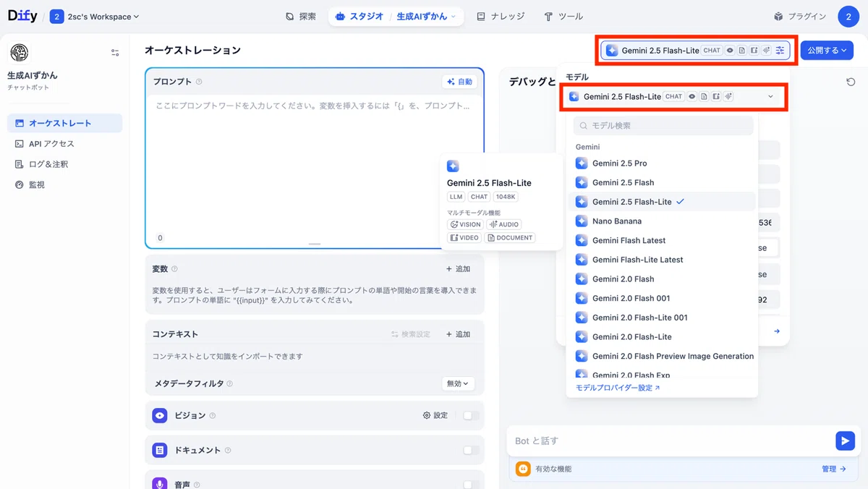Screen dimensions: 868x489
Task: Collapse the モデル selector dropdown field
Action: tap(673, 96)
